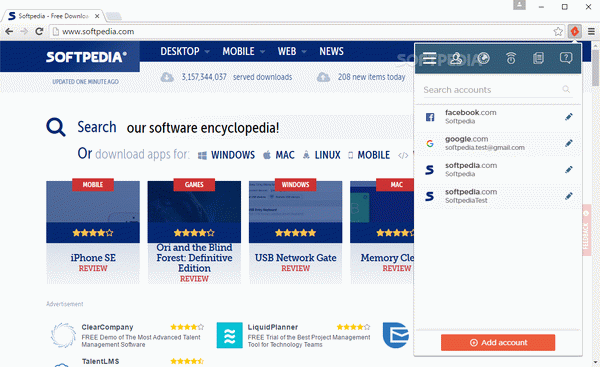Open the help question bubble icon
Image resolution: width=600 pixels, height=367 pixels.
566,58
